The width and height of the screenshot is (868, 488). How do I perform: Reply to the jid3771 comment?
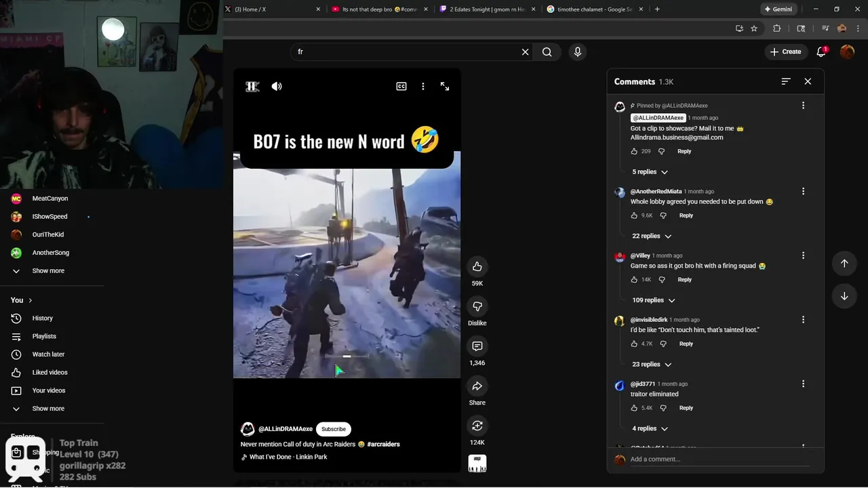686,408
